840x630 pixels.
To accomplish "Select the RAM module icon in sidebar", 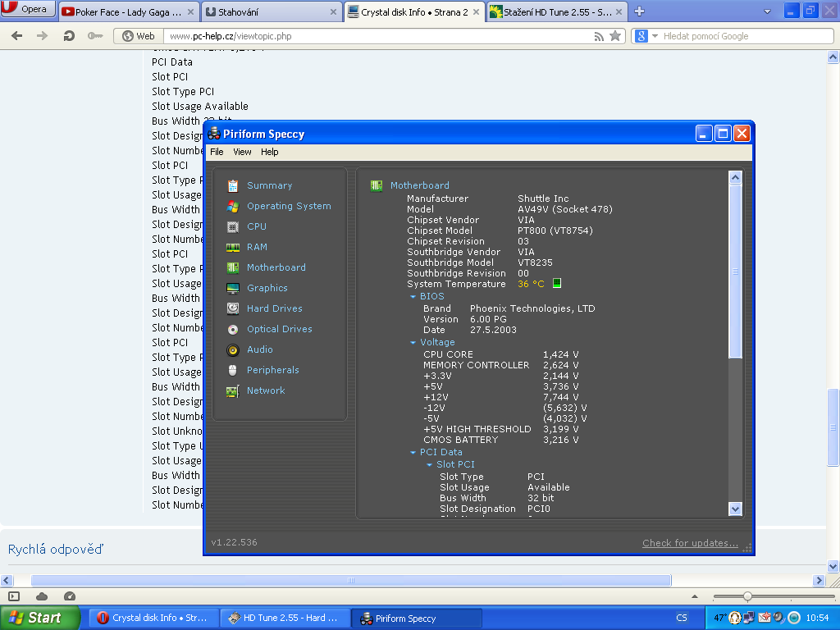I will [x=232, y=248].
